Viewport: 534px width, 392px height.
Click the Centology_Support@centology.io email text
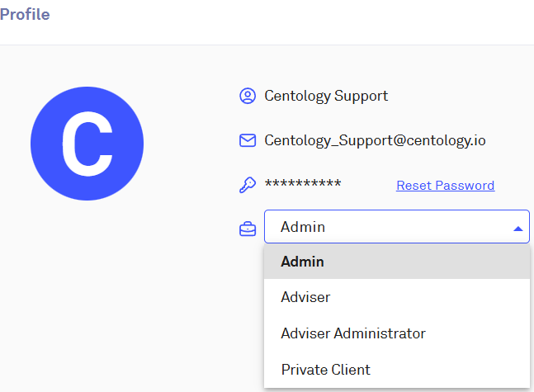375,140
